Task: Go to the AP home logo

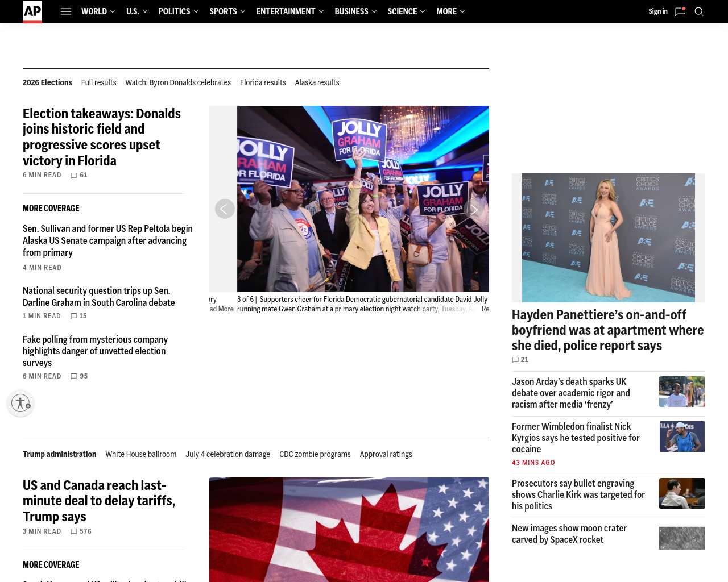Action: click(x=32, y=11)
